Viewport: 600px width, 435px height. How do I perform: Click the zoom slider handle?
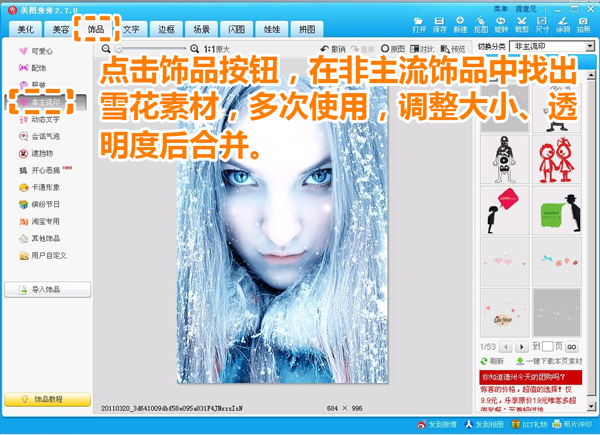[119, 48]
